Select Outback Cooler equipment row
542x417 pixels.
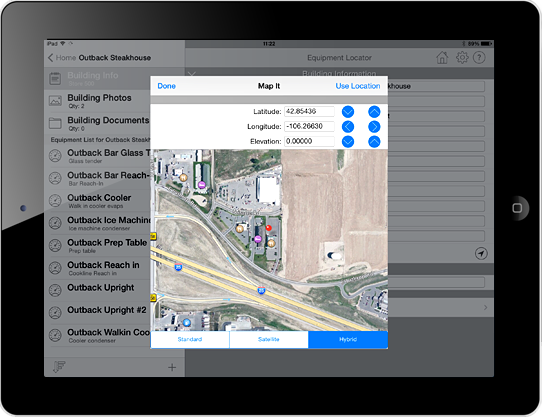(x=97, y=201)
